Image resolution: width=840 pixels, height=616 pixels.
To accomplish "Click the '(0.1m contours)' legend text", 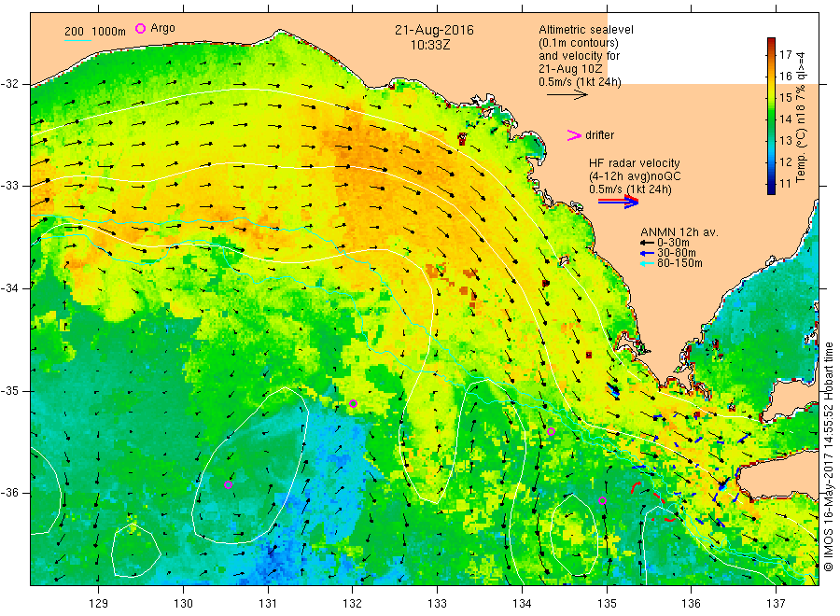I will point(578,43).
